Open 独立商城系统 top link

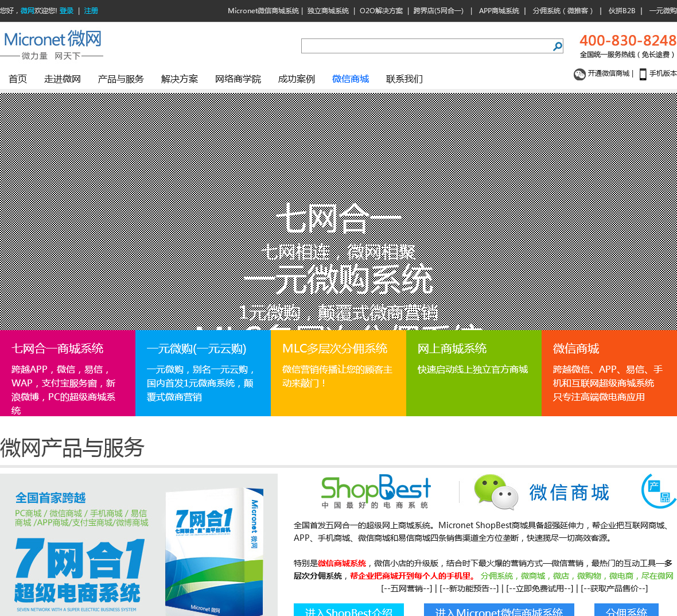(x=328, y=11)
